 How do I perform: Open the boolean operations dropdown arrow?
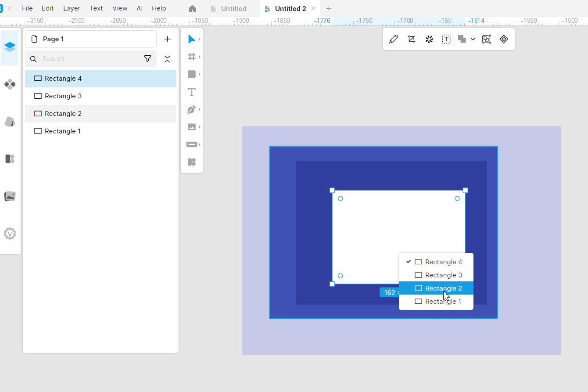473,39
